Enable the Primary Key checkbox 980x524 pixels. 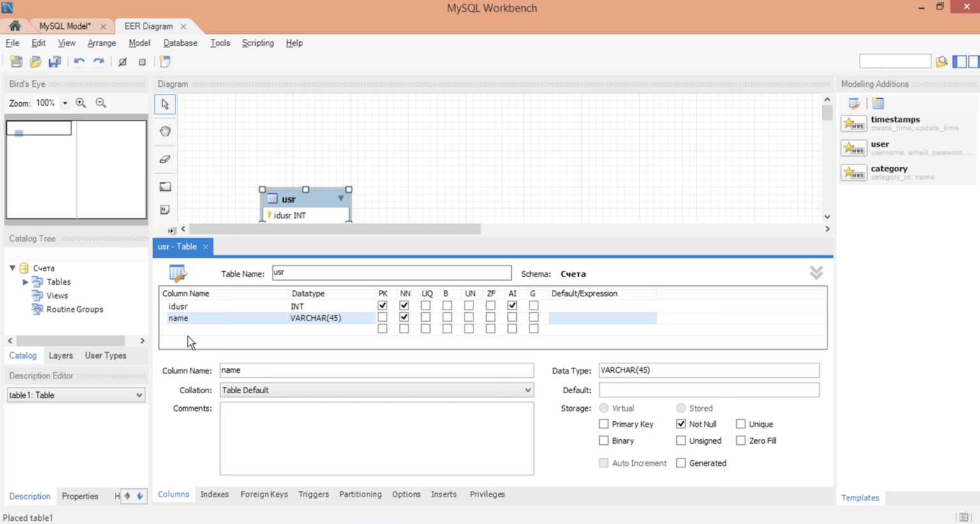tap(604, 424)
